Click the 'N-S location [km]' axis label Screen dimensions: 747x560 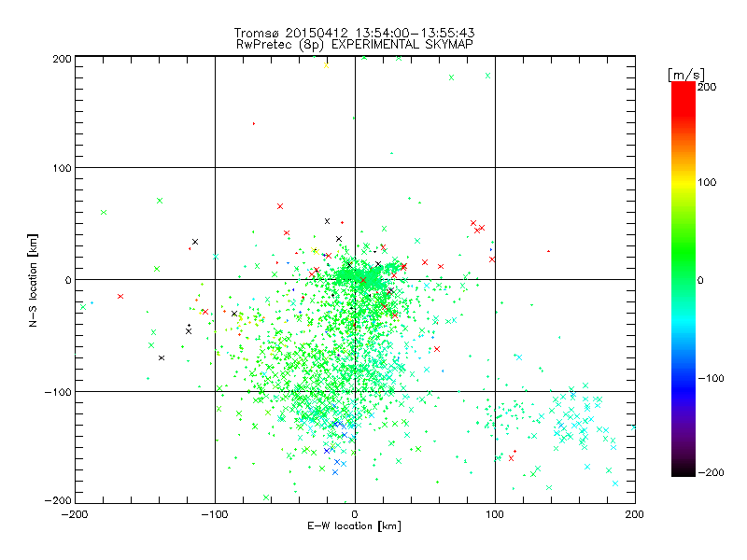(x=33, y=281)
